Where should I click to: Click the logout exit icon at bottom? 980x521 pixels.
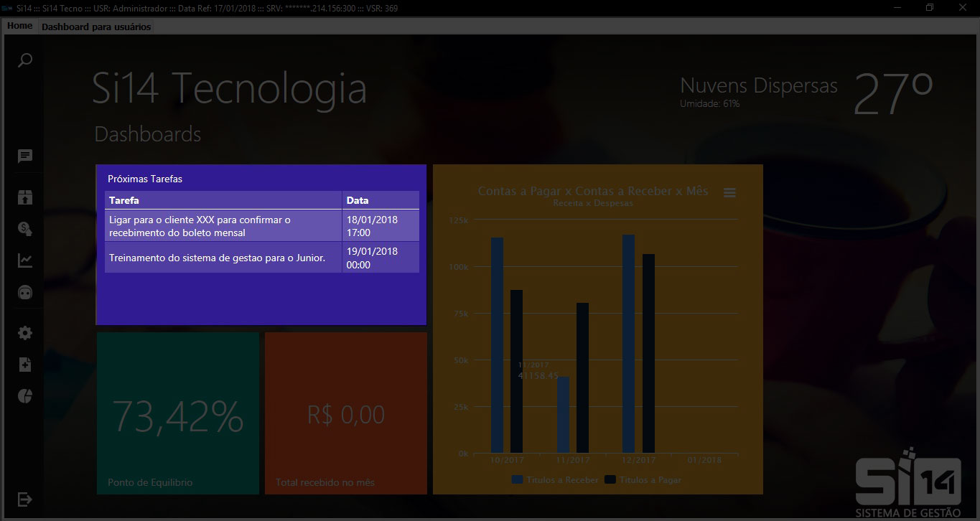click(x=25, y=499)
